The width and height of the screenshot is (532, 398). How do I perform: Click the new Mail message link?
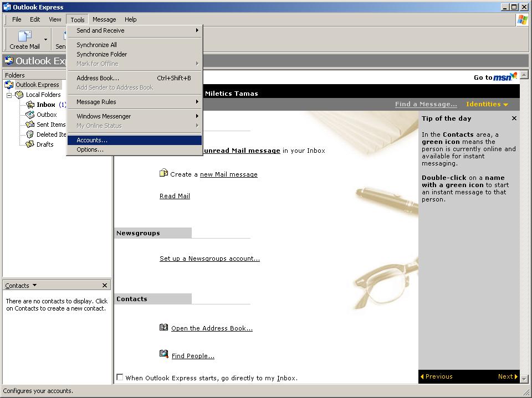coord(229,174)
